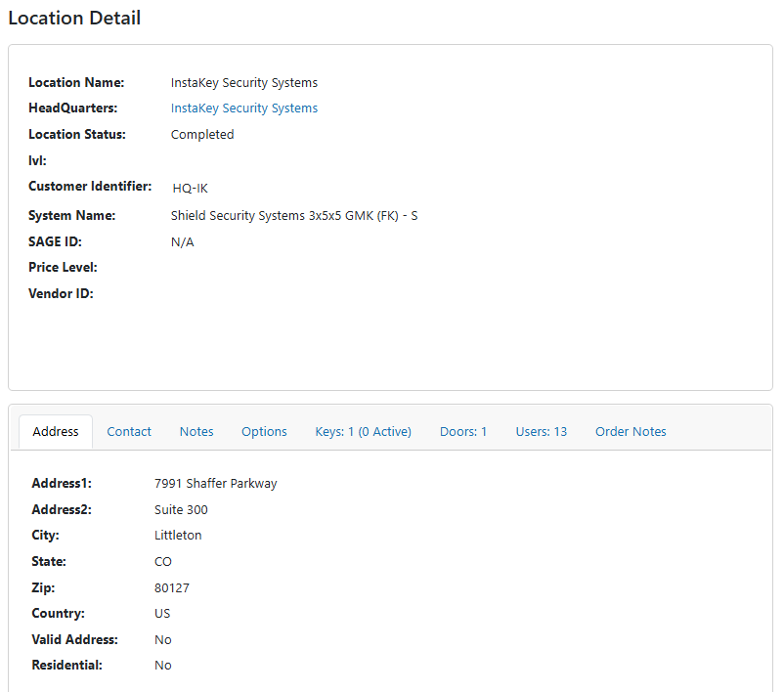Screen dimensions: 784x692
Task: Click the lvl: label
Action: (37, 160)
